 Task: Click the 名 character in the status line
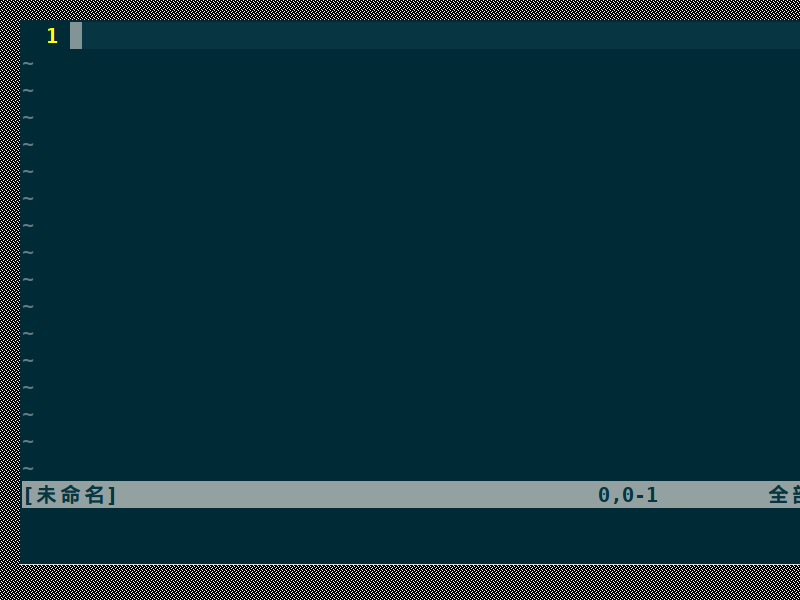(x=94, y=495)
